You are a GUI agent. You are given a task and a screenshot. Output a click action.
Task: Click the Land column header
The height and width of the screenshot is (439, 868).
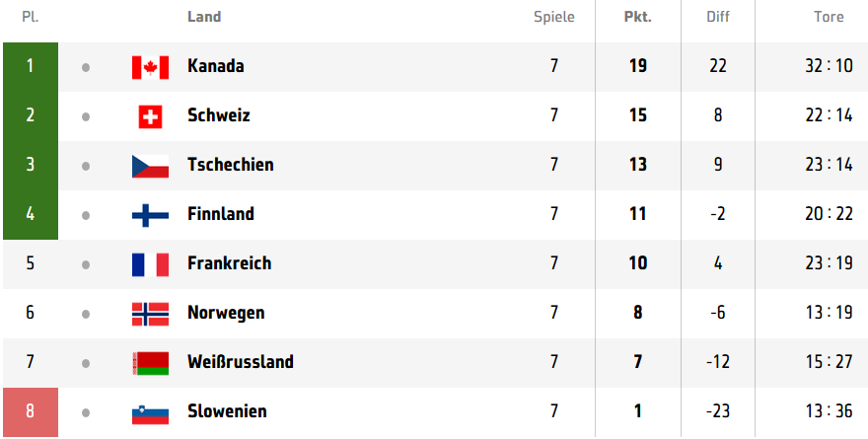[x=204, y=17]
